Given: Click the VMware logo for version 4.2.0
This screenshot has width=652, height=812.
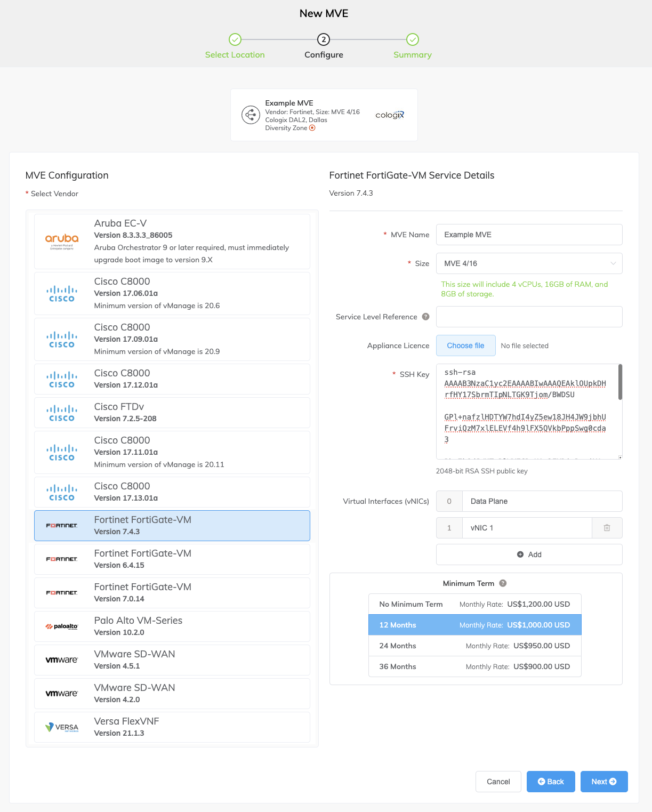Looking at the screenshot, I should click(x=62, y=694).
